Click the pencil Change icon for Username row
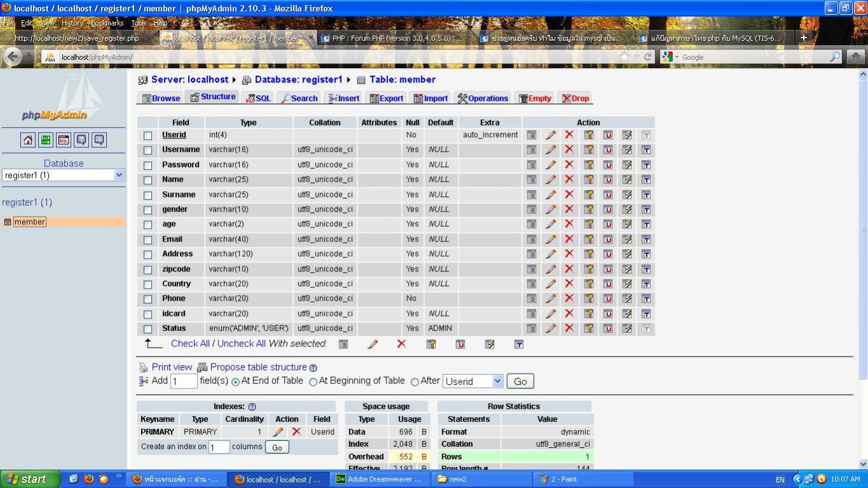This screenshot has width=868, height=488. click(x=550, y=150)
